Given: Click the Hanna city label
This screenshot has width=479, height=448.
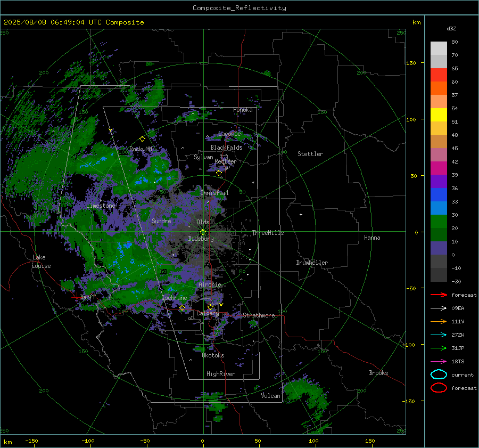Looking at the screenshot, I should [x=372, y=238].
